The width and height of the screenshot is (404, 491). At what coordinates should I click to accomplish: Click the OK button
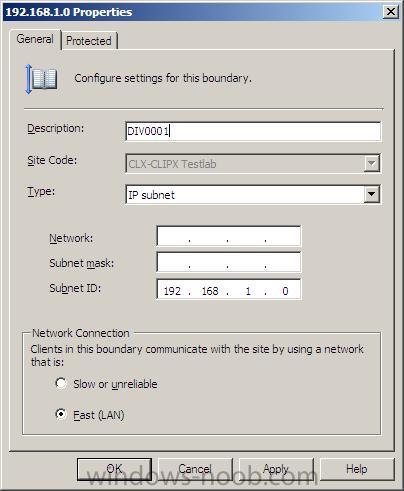(114, 469)
